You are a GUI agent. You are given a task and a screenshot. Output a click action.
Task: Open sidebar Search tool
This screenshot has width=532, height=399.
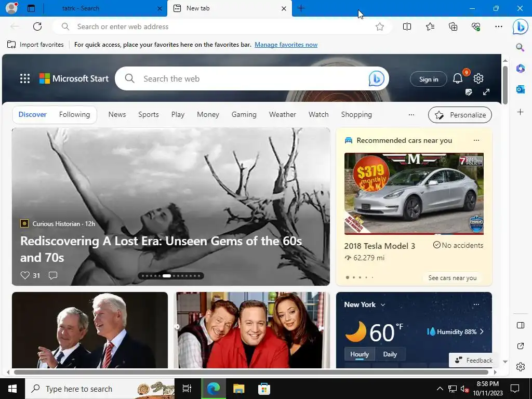pyautogui.click(x=520, y=47)
